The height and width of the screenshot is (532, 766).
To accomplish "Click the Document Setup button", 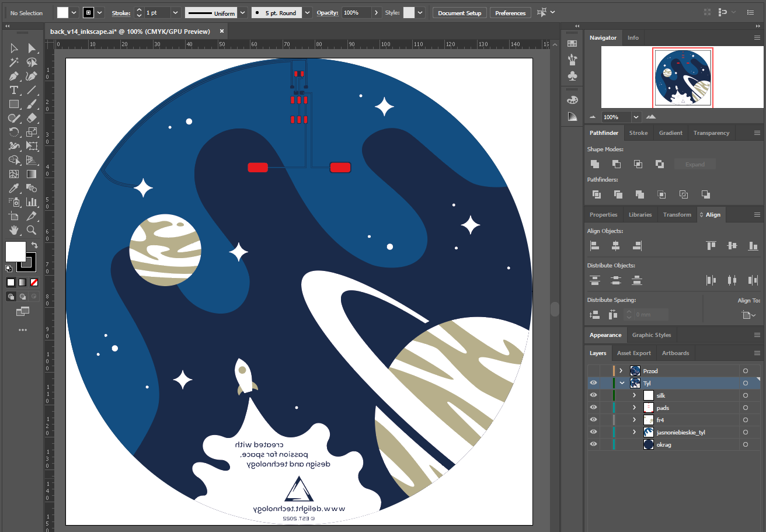I will point(459,13).
